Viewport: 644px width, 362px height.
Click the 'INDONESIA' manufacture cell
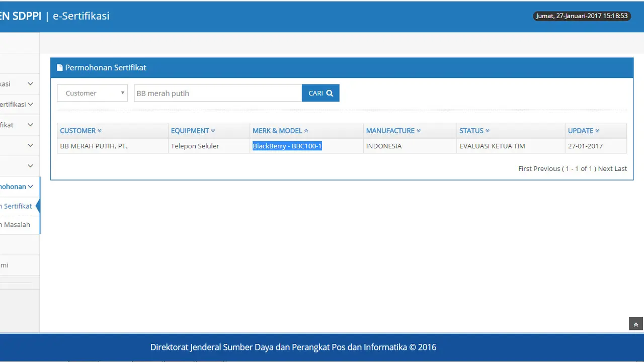410,146
